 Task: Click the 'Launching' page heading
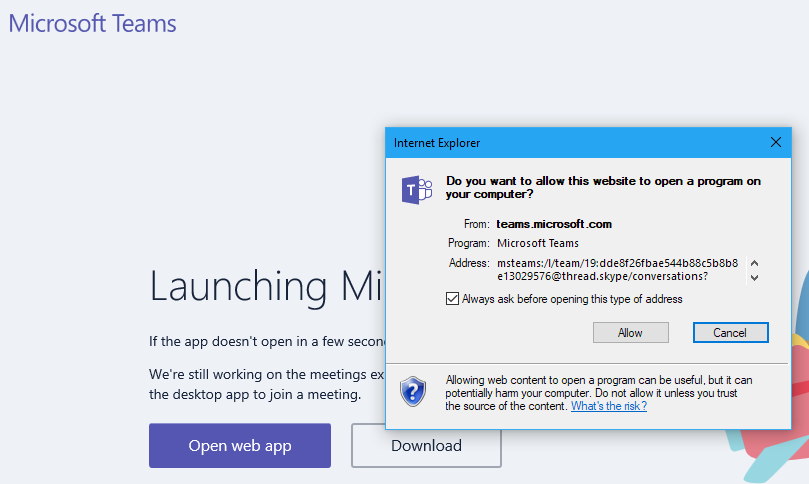click(266, 286)
